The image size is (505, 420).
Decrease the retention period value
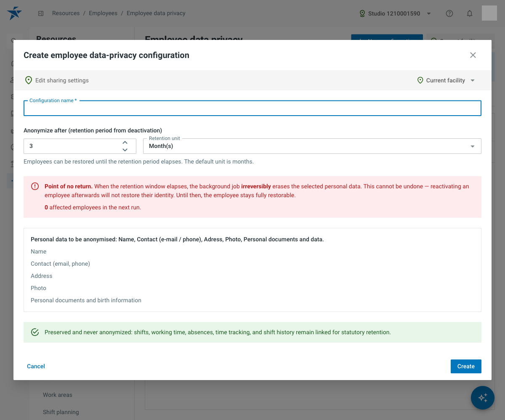(125, 150)
